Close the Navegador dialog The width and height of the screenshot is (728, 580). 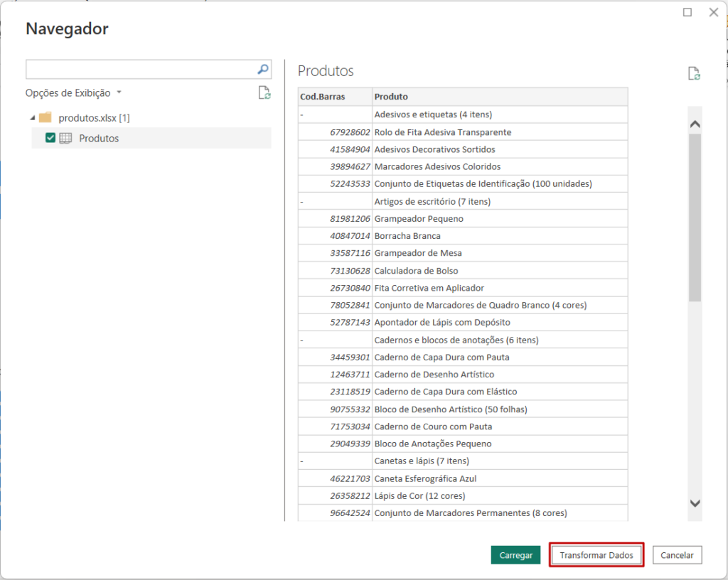pos(713,12)
